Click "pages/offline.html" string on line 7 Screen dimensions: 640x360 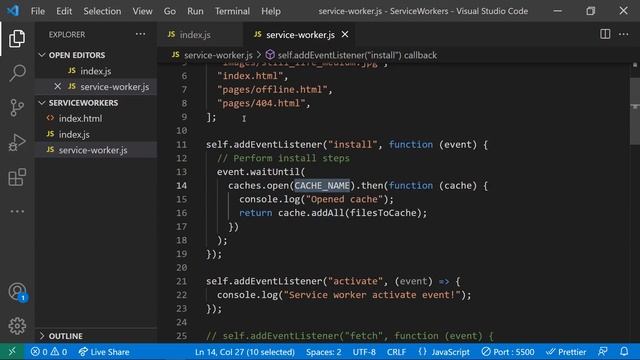[x=272, y=89]
